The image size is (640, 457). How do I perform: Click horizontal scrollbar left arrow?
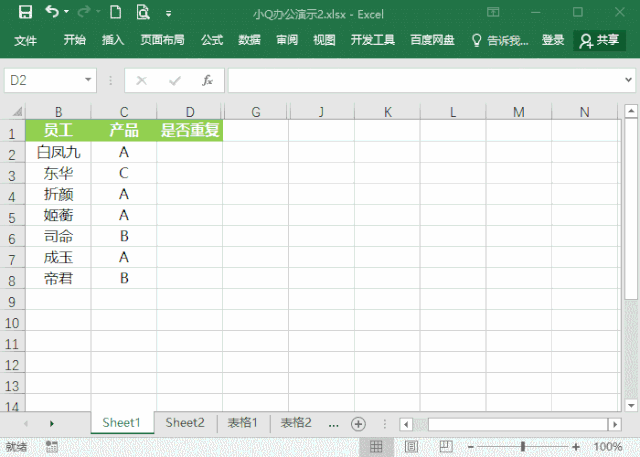[406, 424]
